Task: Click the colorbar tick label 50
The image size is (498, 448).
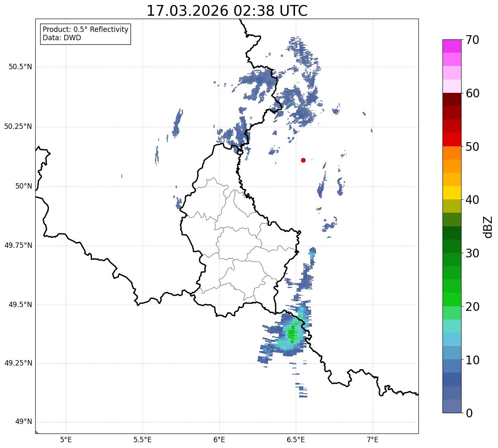Action: tap(472, 147)
